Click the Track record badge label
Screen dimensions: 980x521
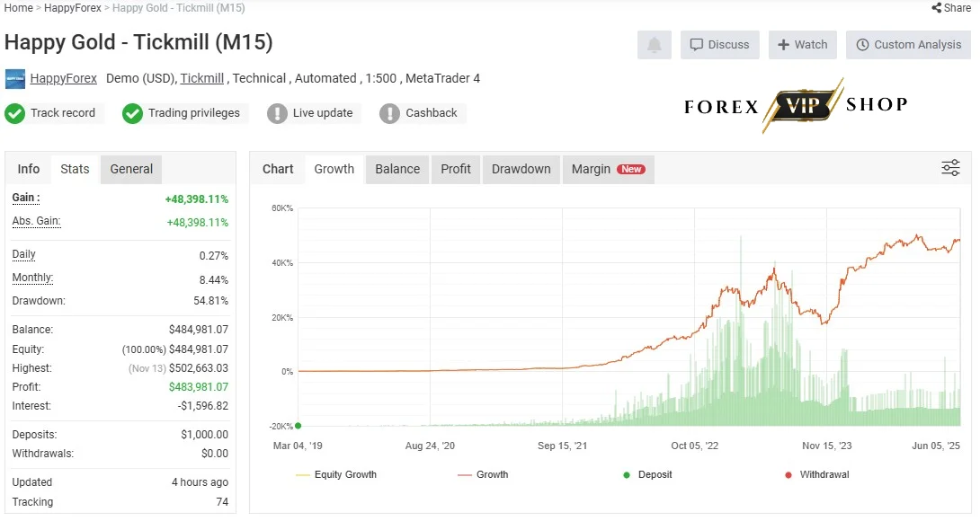click(x=63, y=113)
